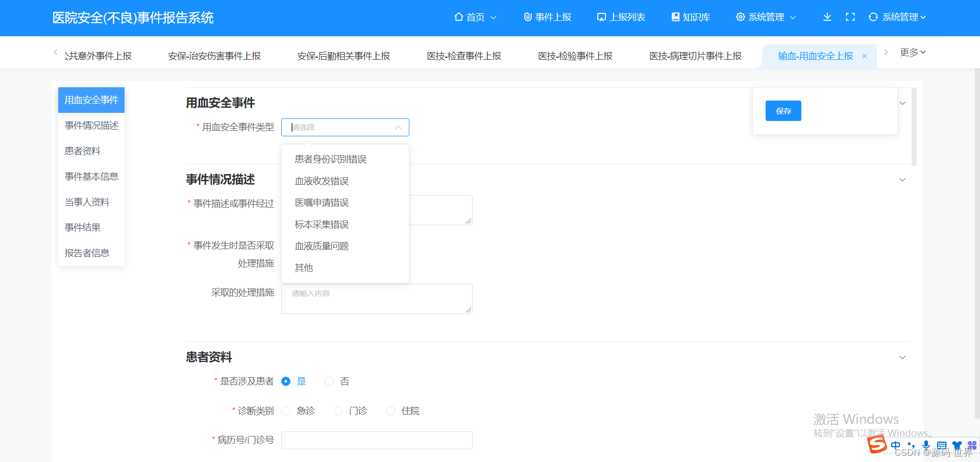Screen dimensions: 980x462
Task: Open the user 系统管理 account dropdown
Action: click(x=903, y=17)
